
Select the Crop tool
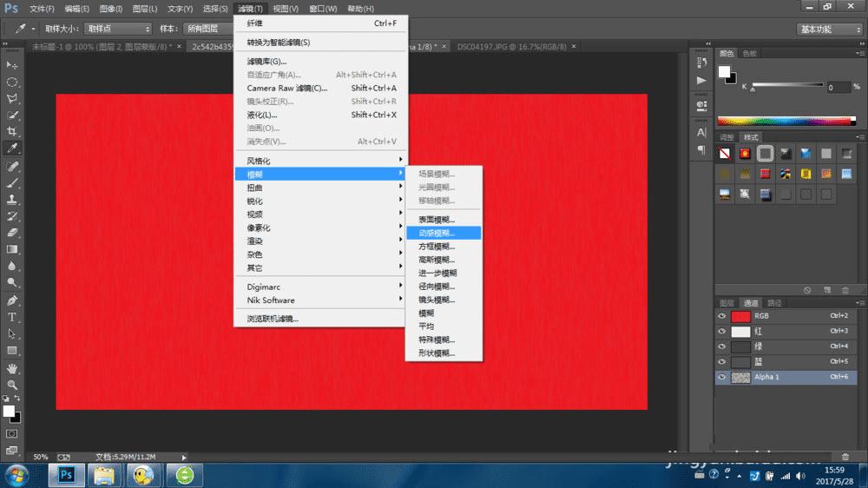pos(11,132)
